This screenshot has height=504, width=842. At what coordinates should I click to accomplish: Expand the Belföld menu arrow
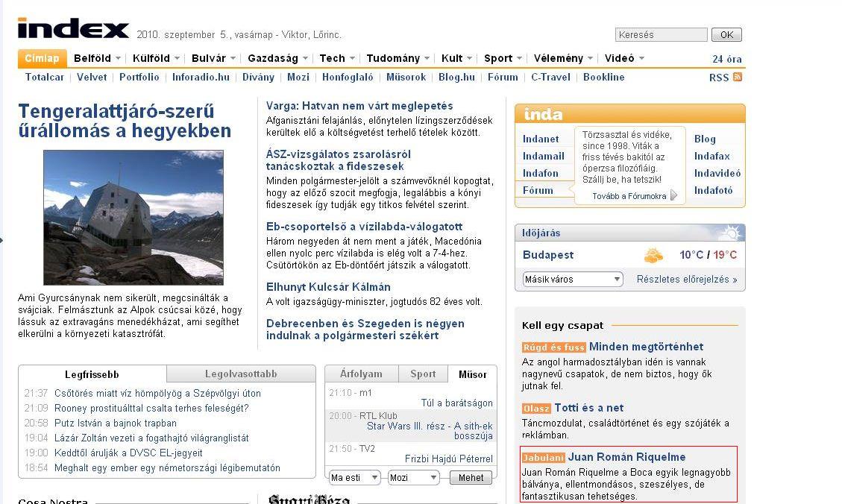click(118, 58)
